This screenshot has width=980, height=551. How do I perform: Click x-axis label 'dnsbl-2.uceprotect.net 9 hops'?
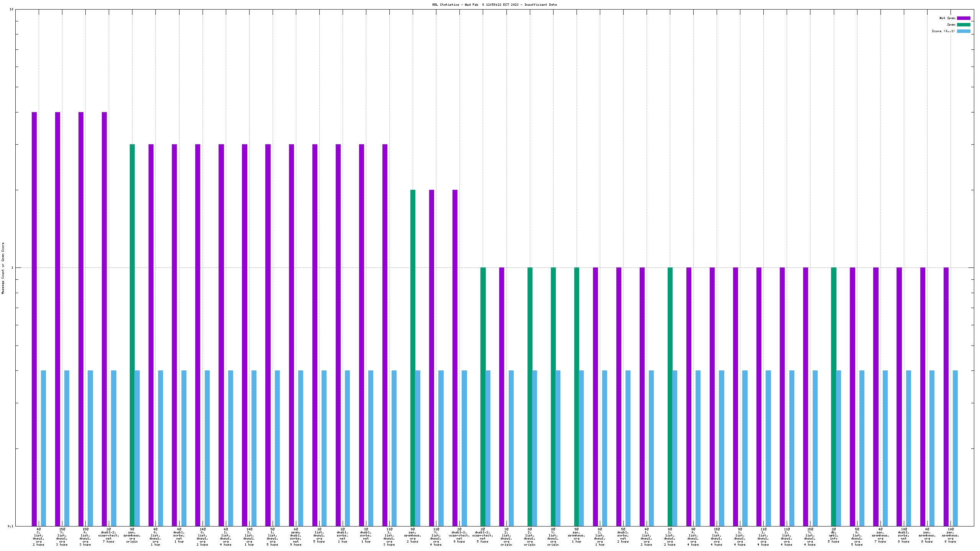tap(459, 535)
